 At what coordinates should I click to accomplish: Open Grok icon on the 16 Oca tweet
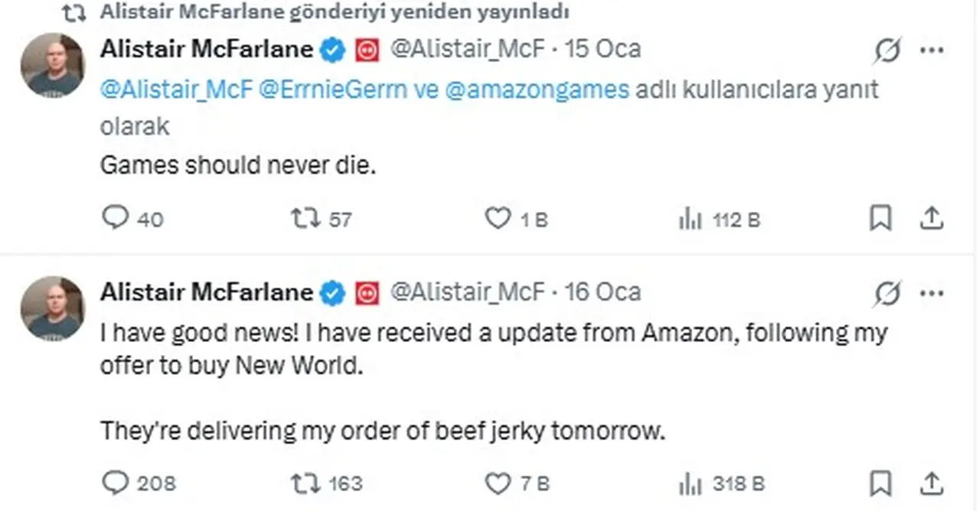(x=887, y=294)
